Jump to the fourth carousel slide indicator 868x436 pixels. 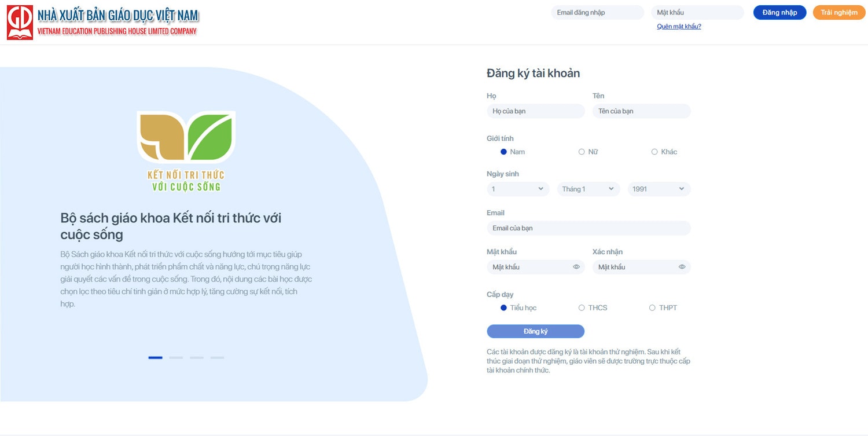217,358
